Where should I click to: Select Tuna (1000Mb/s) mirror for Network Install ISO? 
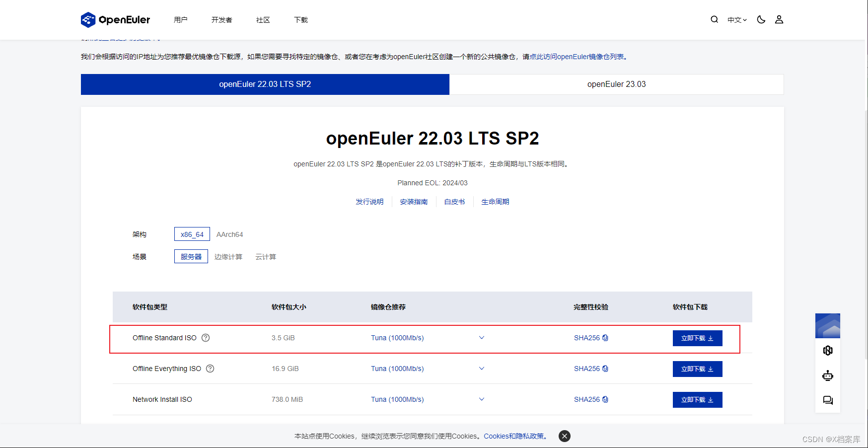(x=397, y=399)
